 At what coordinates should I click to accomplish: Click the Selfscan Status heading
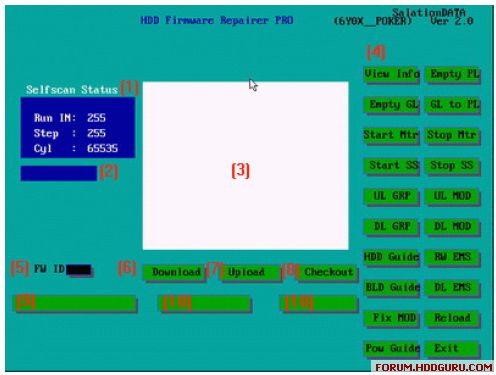point(72,90)
